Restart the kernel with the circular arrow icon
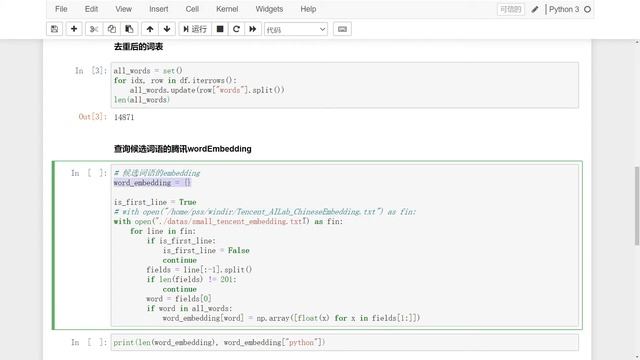 [x=236, y=29]
